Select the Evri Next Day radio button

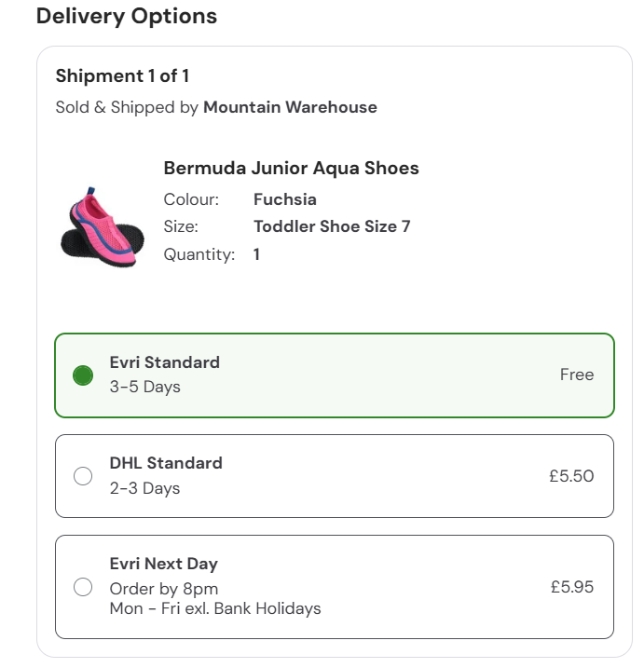point(83,587)
